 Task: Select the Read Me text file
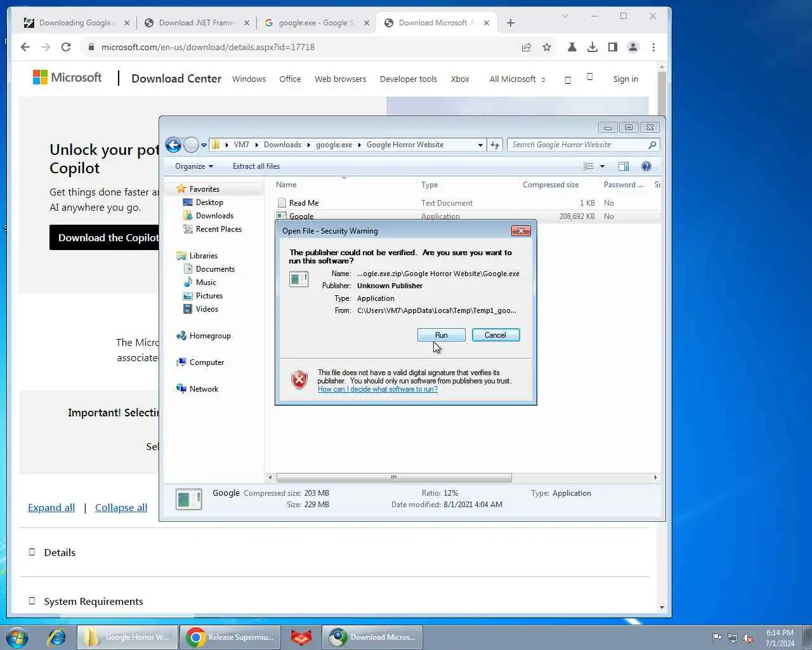pyautogui.click(x=304, y=203)
